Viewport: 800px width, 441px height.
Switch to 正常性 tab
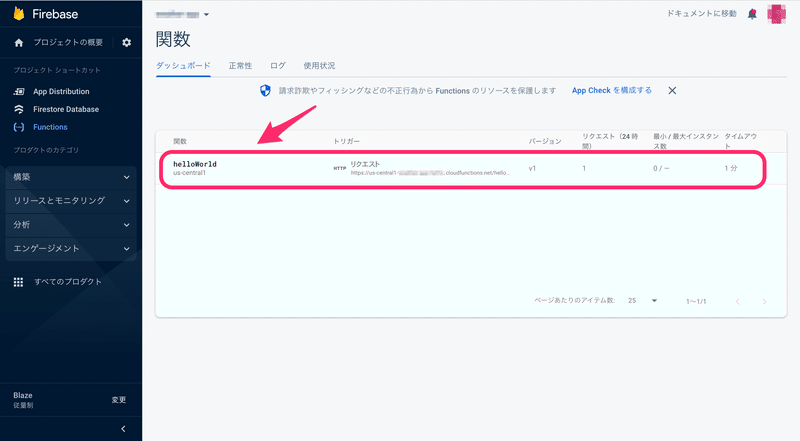pyautogui.click(x=240, y=65)
